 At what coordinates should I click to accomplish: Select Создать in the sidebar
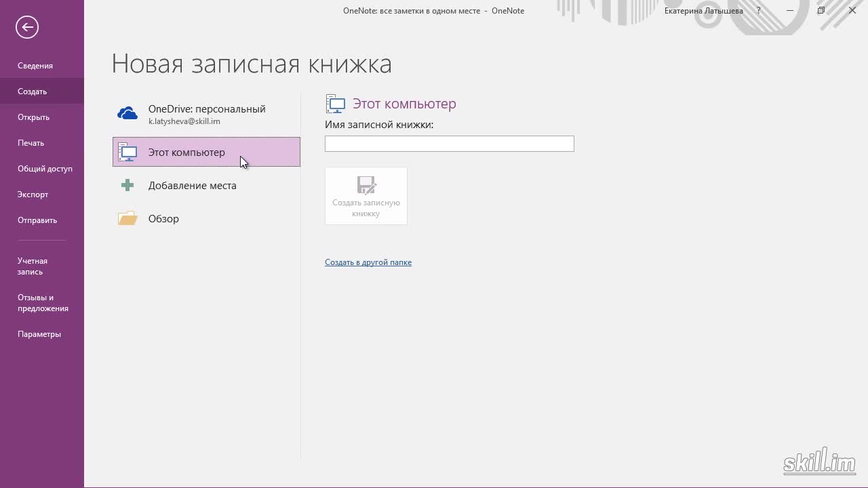click(x=42, y=91)
